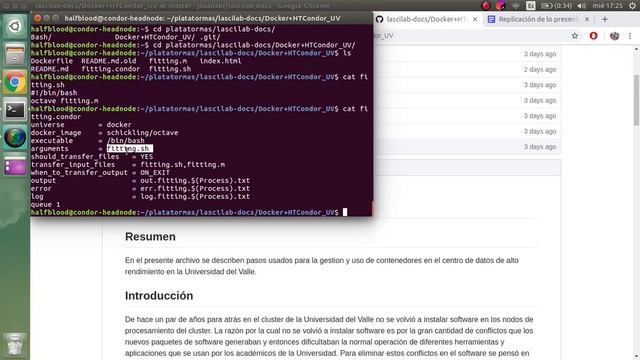Click the 'queue 1' line in terminal
This screenshot has width=640, height=360.
45,204
